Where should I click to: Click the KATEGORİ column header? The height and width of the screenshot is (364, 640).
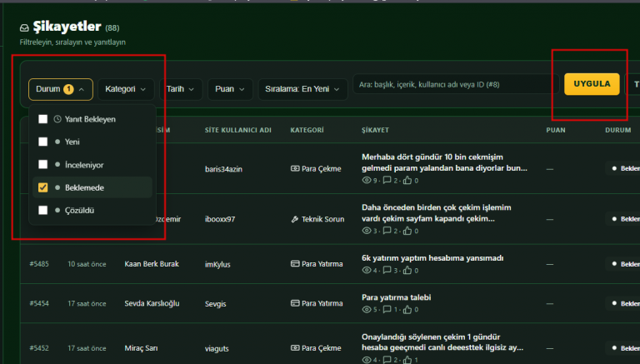307,130
